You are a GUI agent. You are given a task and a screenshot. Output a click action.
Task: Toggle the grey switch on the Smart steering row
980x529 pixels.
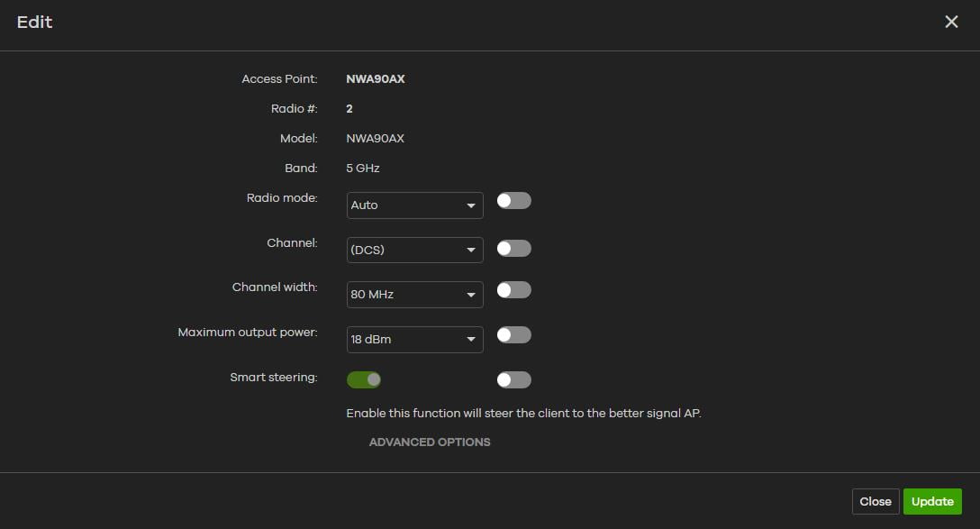click(x=513, y=379)
